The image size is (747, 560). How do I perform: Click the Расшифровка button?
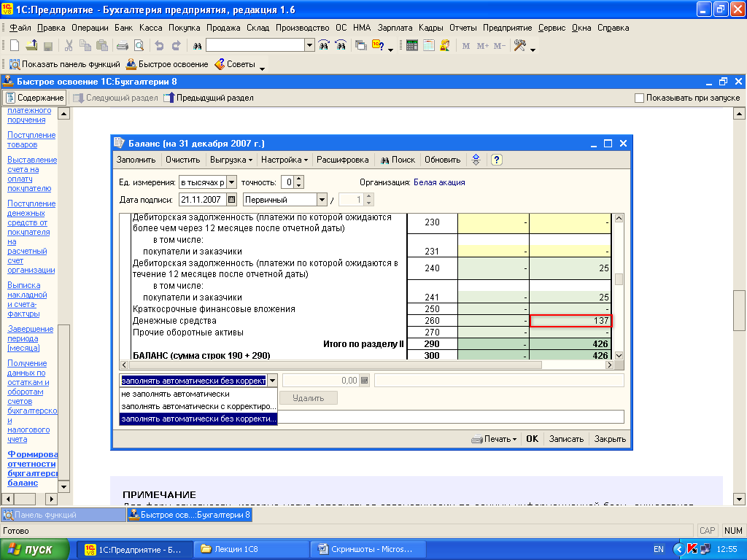click(343, 160)
